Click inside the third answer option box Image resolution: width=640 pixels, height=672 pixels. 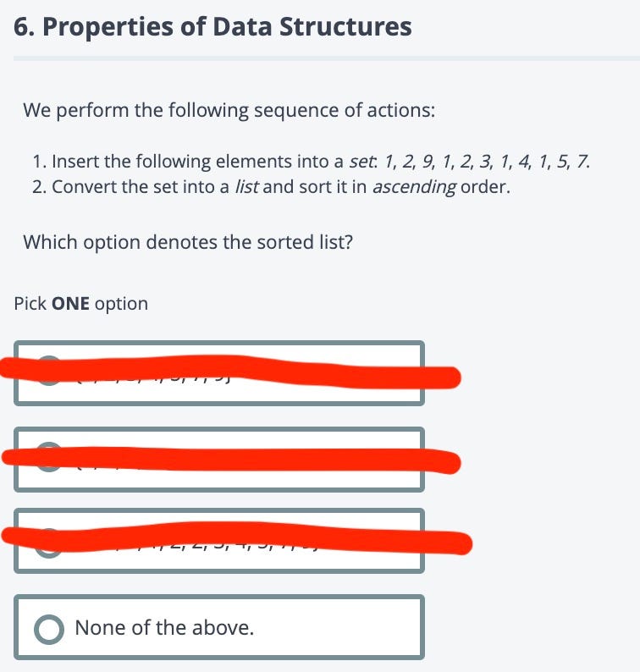tap(219, 541)
